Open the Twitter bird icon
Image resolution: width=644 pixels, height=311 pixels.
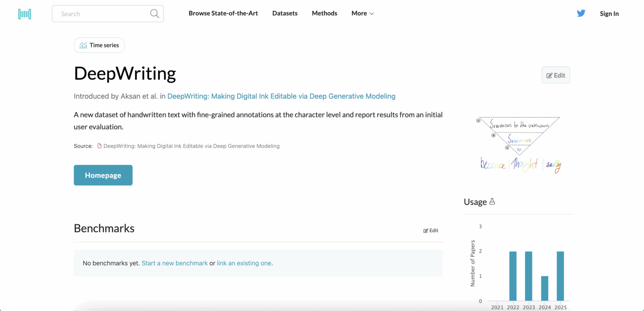pos(581,13)
